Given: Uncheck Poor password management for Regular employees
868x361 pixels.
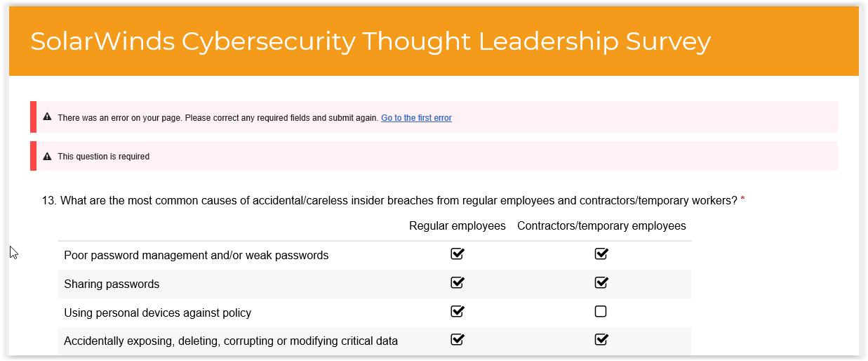Looking at the screenshot, I should click(x=458, y=254).
